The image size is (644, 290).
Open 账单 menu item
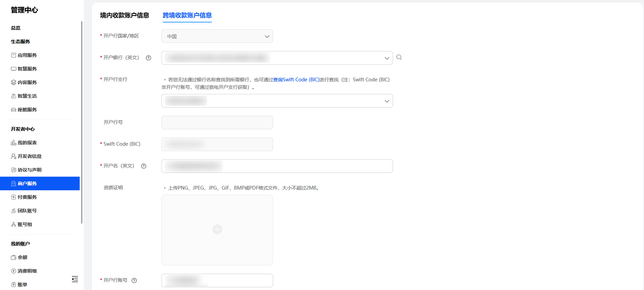(22, 285)
